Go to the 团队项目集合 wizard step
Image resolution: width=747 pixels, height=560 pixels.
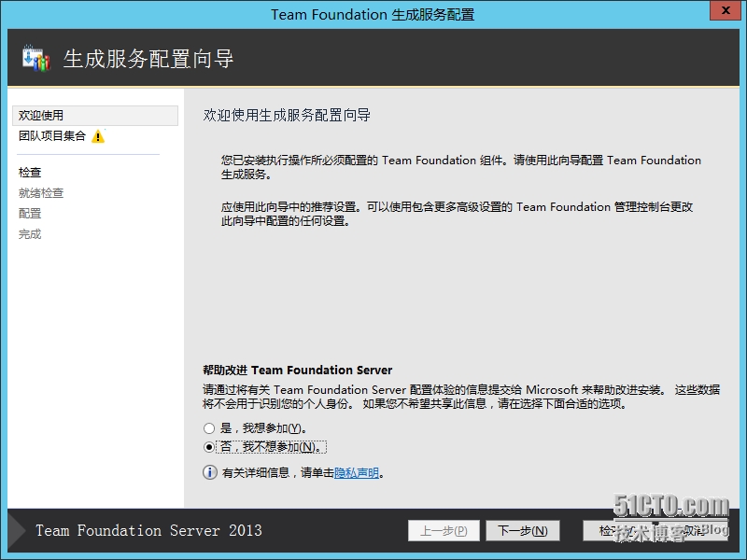pos(52,135)
